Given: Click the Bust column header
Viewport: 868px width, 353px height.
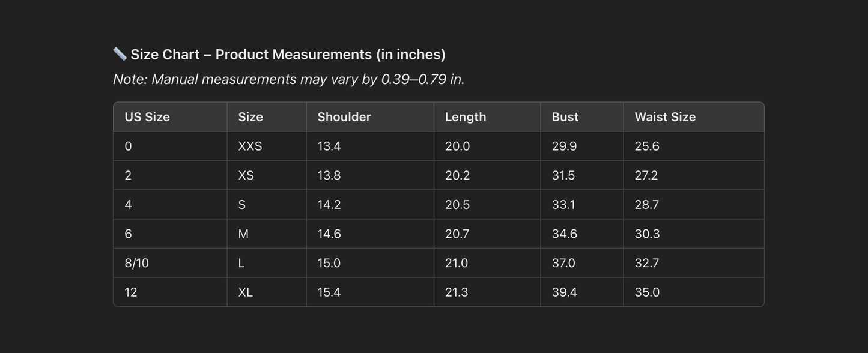Looking at the screenshot, I should (x=565, y=117).
